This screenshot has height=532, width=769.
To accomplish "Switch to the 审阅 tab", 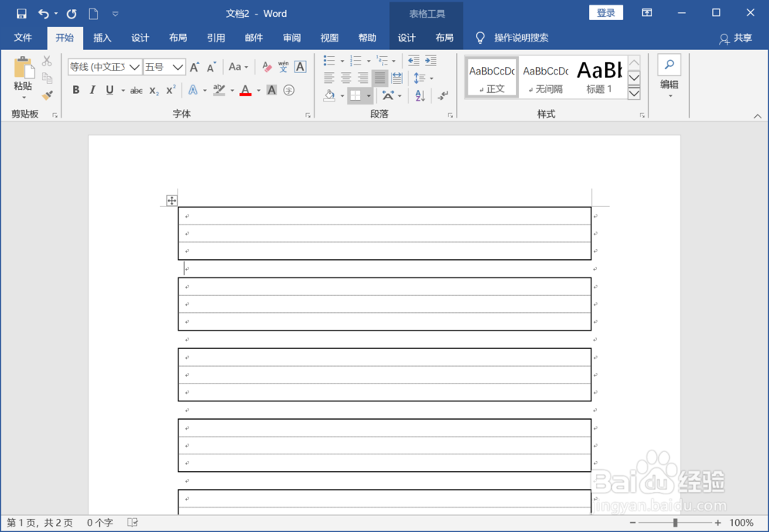I will coord(291,38).
